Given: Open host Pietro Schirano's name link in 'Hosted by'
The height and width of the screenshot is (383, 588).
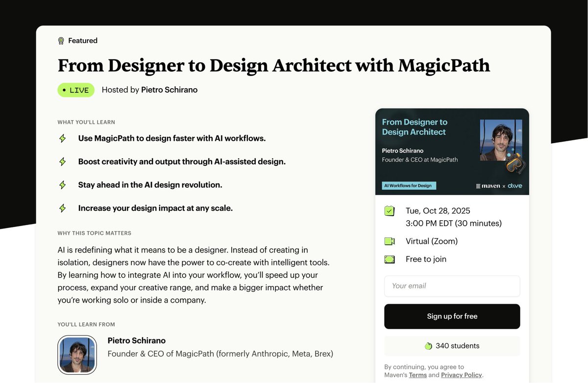Looking at the screenshot, I should tap(169, 90).
